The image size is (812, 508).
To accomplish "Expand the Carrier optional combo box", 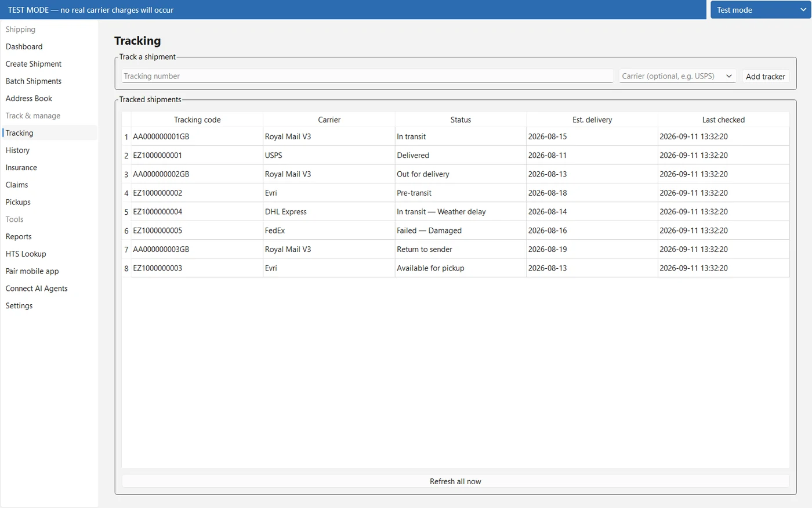I will [677, 76].
